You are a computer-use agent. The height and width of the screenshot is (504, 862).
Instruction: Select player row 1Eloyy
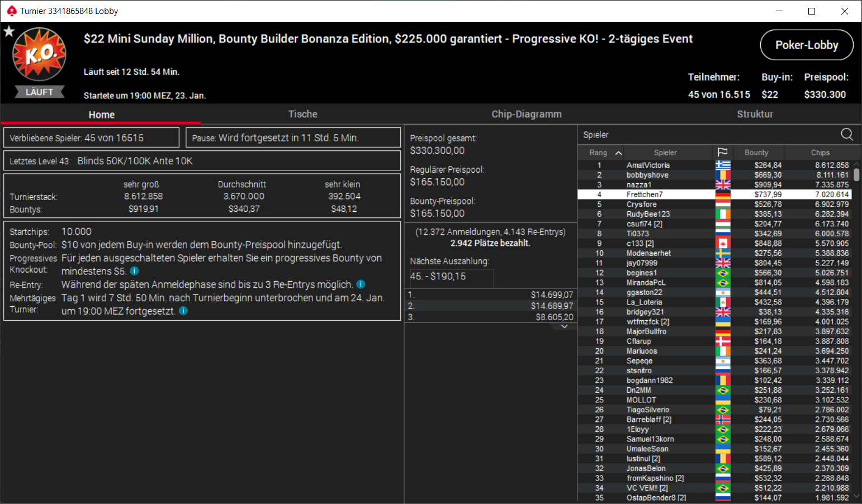pyautogui.click(x=714, y=429)
